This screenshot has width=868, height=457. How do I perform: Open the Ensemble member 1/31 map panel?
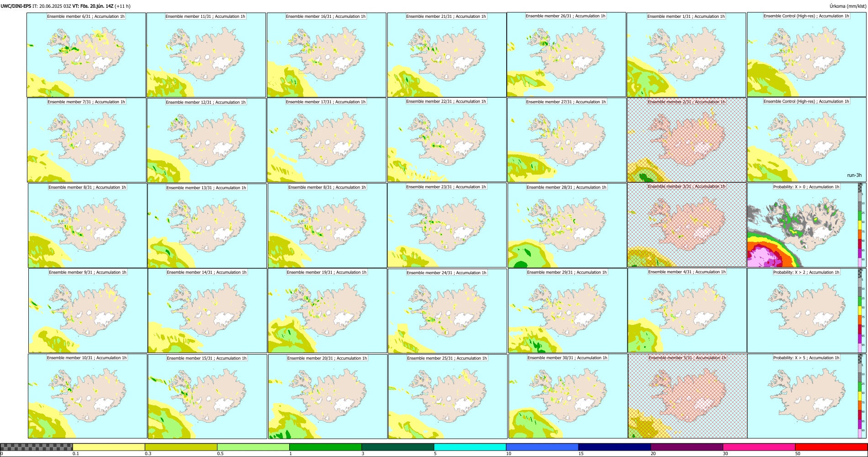(x=686, y=55)
